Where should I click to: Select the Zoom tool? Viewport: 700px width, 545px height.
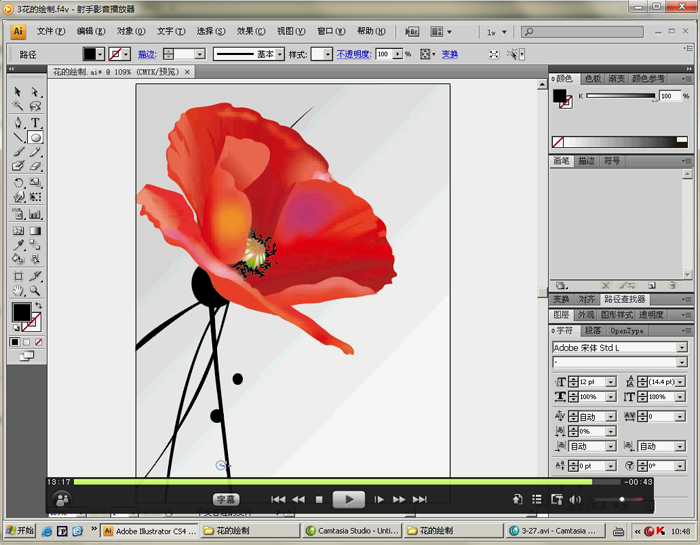pos(35,291)
